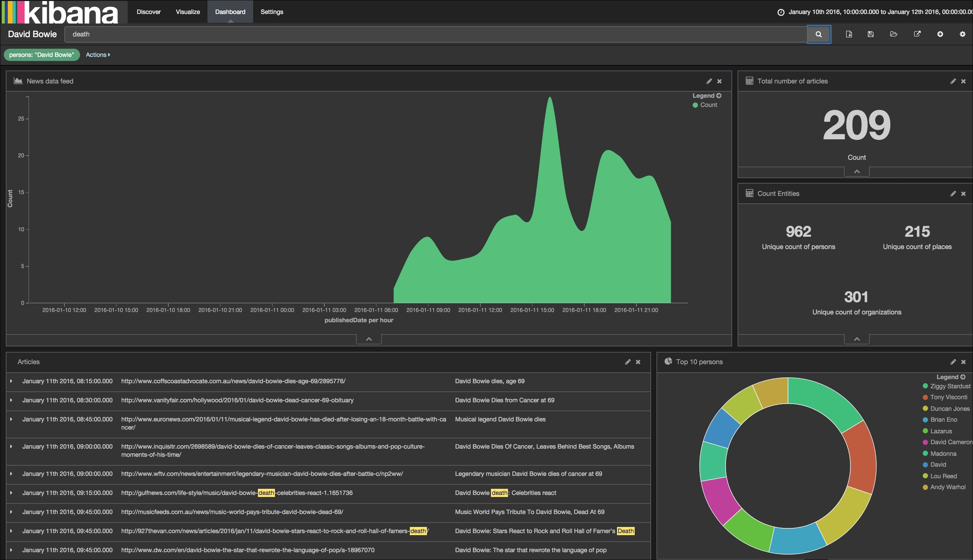Click the Ziggy Stardust legend color
Viewport: 973px width, 560px height.
(925, 386)
